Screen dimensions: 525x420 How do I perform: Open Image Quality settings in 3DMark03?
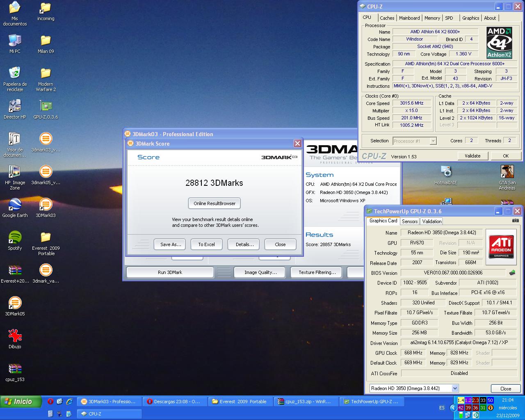click(x=260, y=272)
